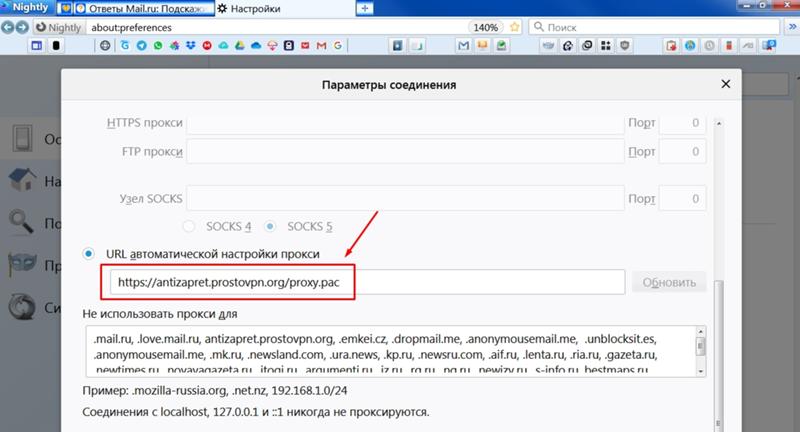Close the Параметры соединения dialog
800x432 pixels.
pos(726,84)
